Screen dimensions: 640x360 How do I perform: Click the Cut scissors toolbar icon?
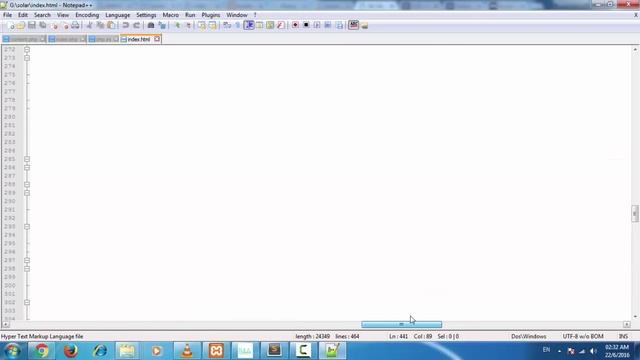[x=89, y=25]
